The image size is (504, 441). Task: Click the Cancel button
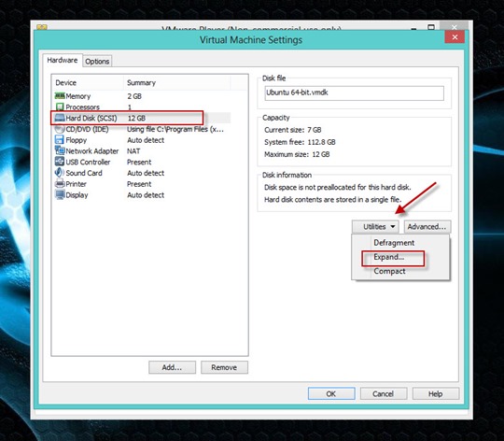coord(384,393)
